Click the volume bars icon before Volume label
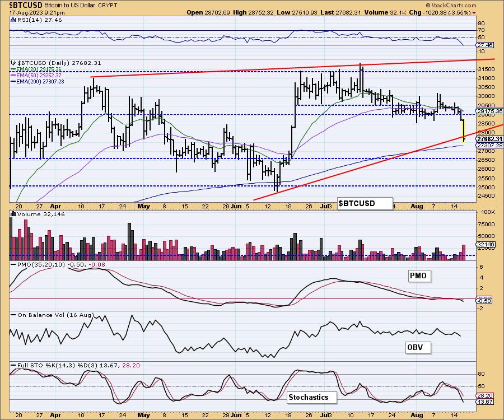 coord(13,214)
